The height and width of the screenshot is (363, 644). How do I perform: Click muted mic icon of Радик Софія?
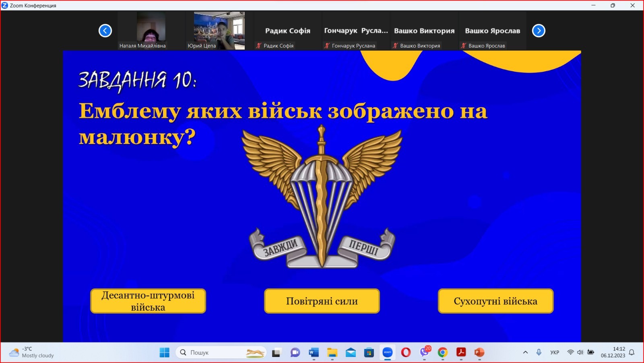(259, 46)
